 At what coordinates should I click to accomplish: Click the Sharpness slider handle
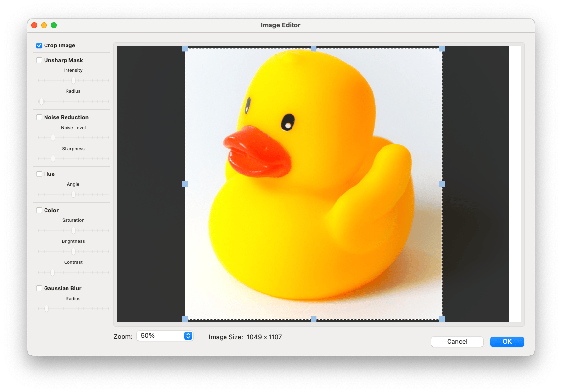tap(53, 159)
